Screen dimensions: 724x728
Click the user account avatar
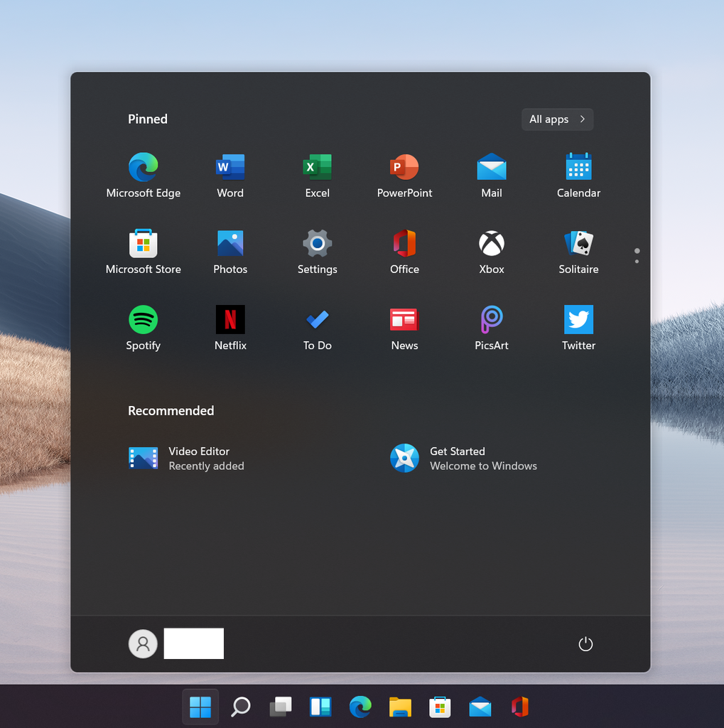pyautogui.click(x=143, y=643)
